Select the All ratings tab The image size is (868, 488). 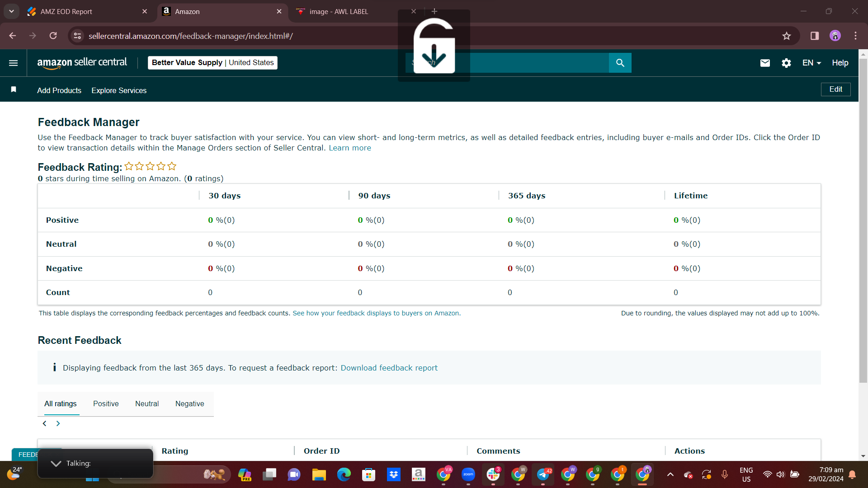(60, 404)
